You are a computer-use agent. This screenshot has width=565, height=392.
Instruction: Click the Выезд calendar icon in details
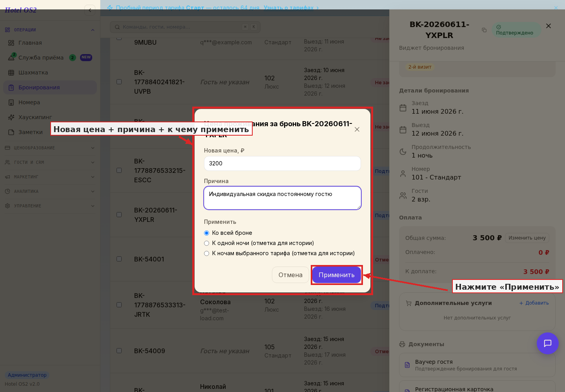(x=403, y=130)
